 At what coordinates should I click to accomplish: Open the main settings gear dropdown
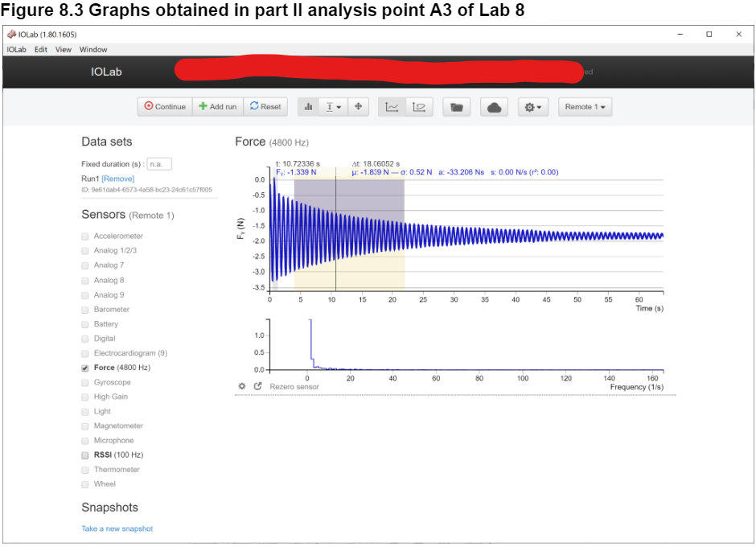click(532, 106)
